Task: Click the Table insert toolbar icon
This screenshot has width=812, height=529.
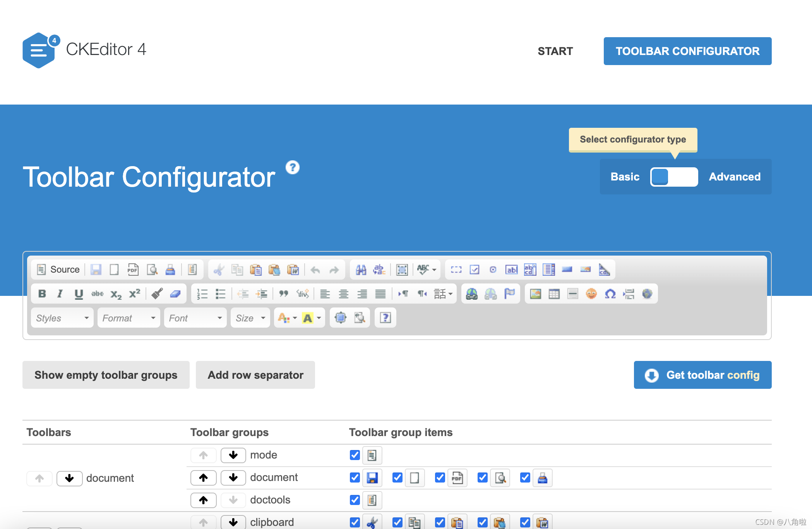Action: pyautogui.click(x=554, y=294)
